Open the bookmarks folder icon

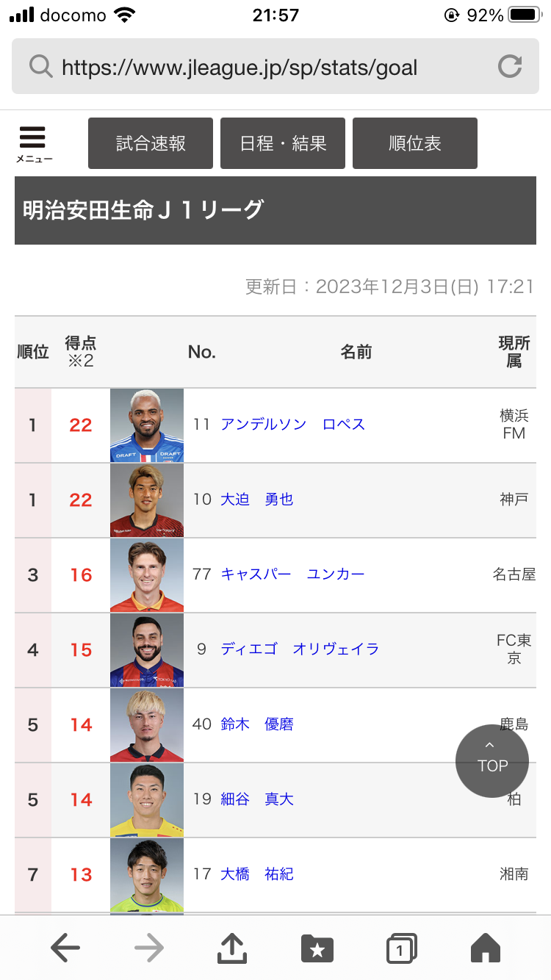click(x=317, y=948)
